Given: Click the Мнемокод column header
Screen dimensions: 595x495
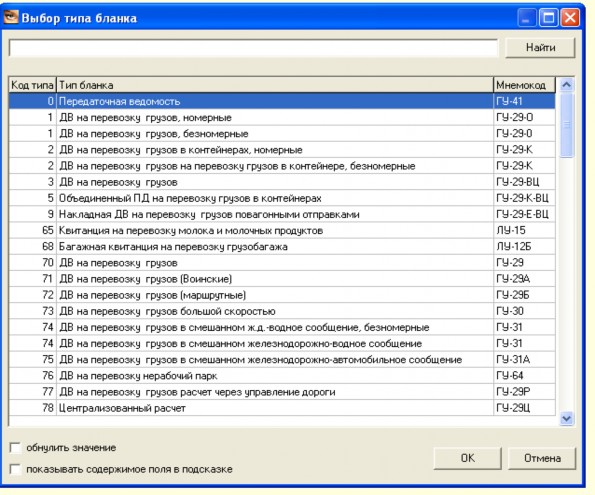Looking at the screenshot, I should coord(524,85).
